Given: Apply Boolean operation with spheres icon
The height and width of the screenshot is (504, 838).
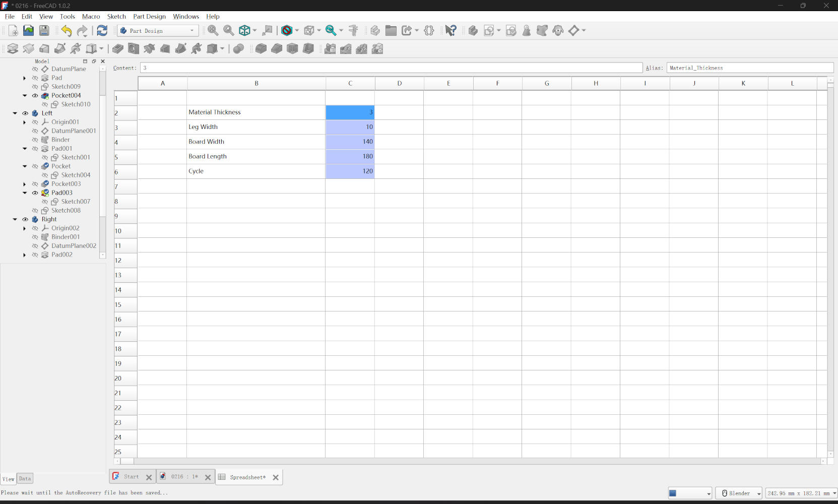Looking at the screenshot, I should (239, 49).
